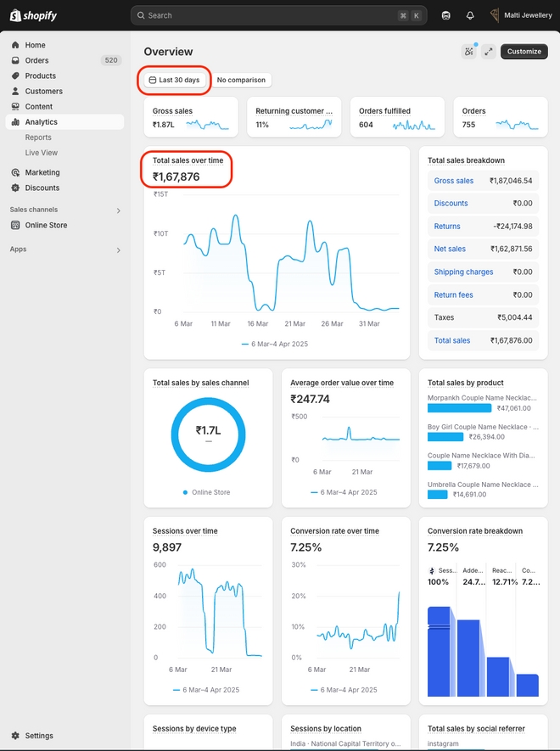Click the Search field in the top bar

(279, 15)
